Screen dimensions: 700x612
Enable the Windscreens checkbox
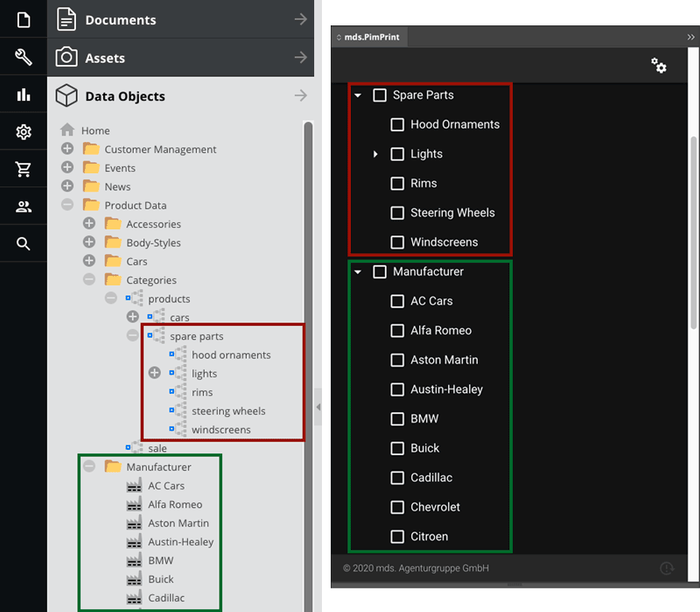pyautogui.click(x=397, y=243)
